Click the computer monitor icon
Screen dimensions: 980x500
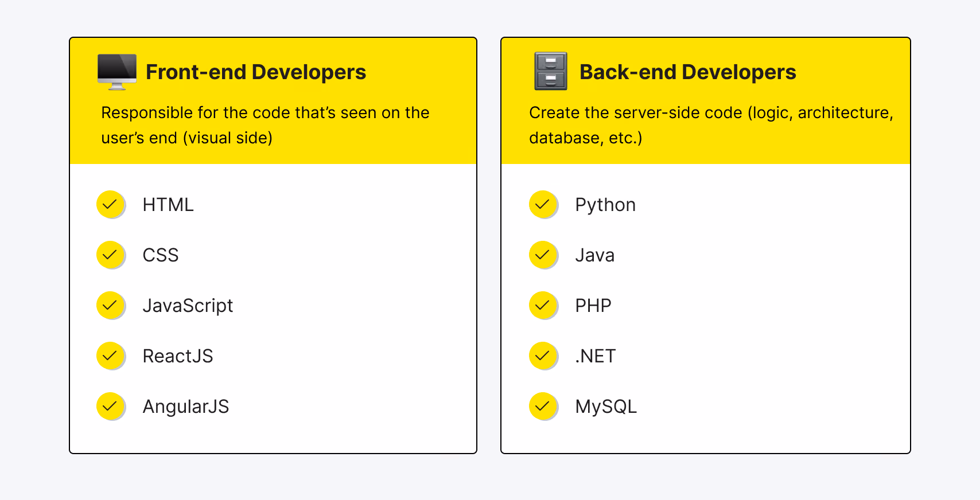(117, 72)
